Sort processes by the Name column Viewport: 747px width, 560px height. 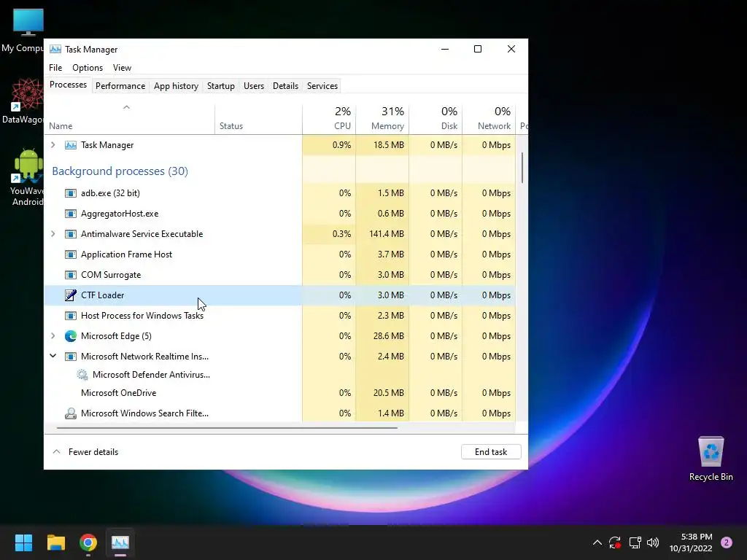(130, 119)
